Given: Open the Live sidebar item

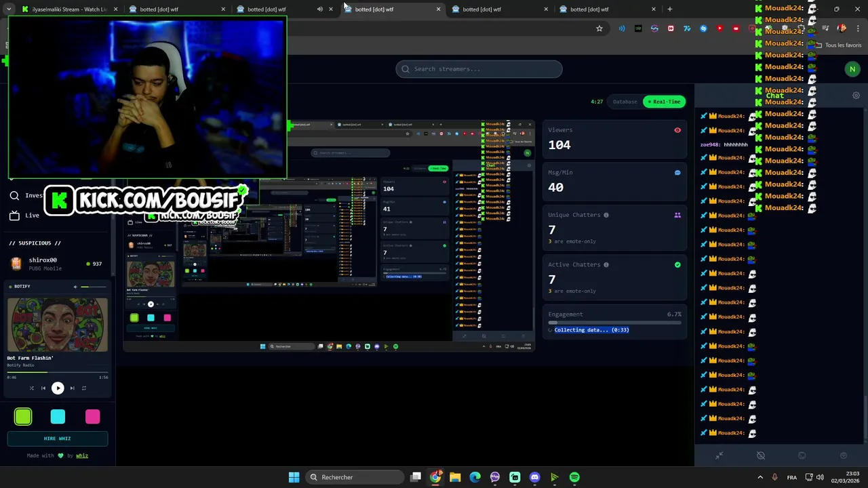Looking at the screenshot, I should pyautogui.click(x=32, y=216).
